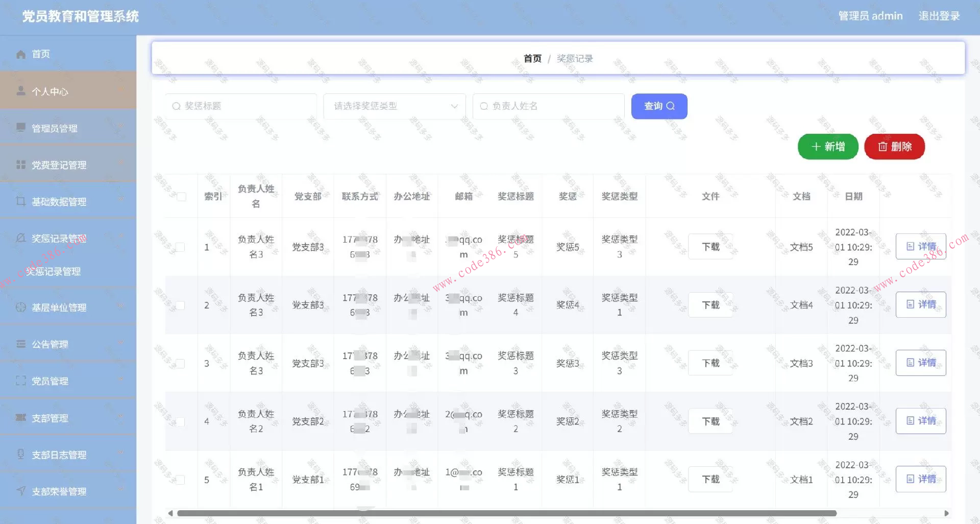Image resolution: width=980 pixels, height=524 pixels.
Task: Select the checkbox for row 3
Action: [x=180, y=364]
